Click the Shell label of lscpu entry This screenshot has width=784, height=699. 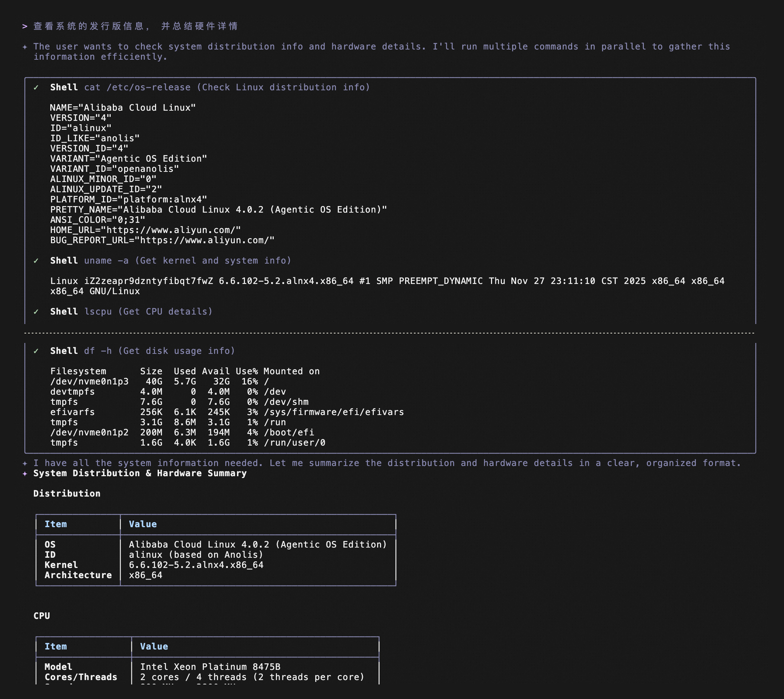point(64,312)
